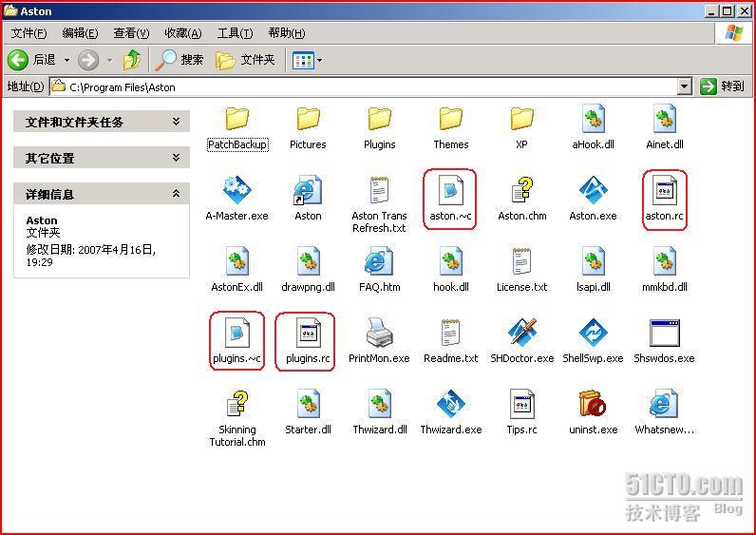The width and height of the screenshot is (756, 535).
Task: Select the FAQ.htm file icon
Action: (x=380, y=261)
